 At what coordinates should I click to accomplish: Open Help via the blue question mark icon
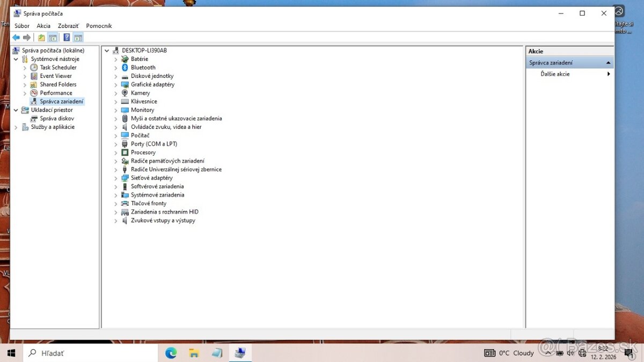coord(66,37)
